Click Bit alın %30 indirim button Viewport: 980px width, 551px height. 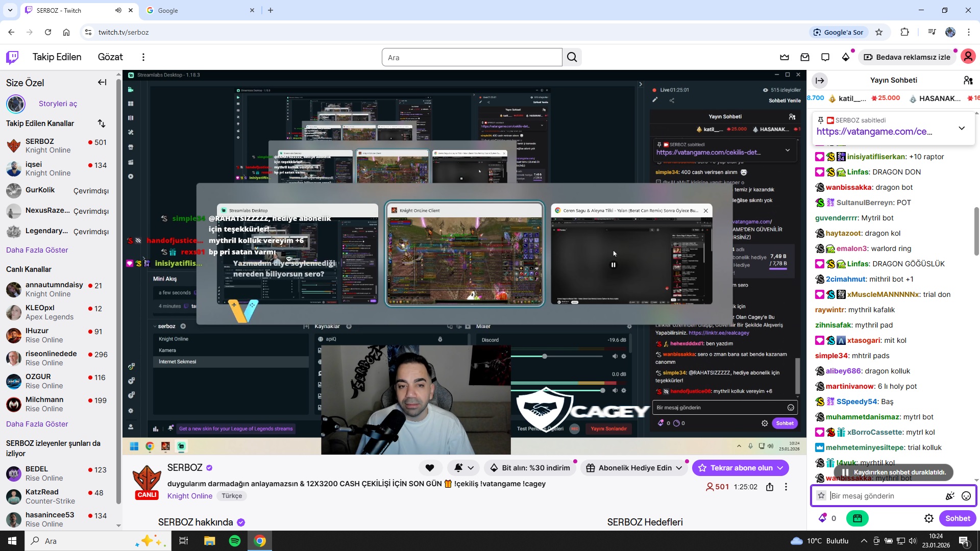(530, 468)
